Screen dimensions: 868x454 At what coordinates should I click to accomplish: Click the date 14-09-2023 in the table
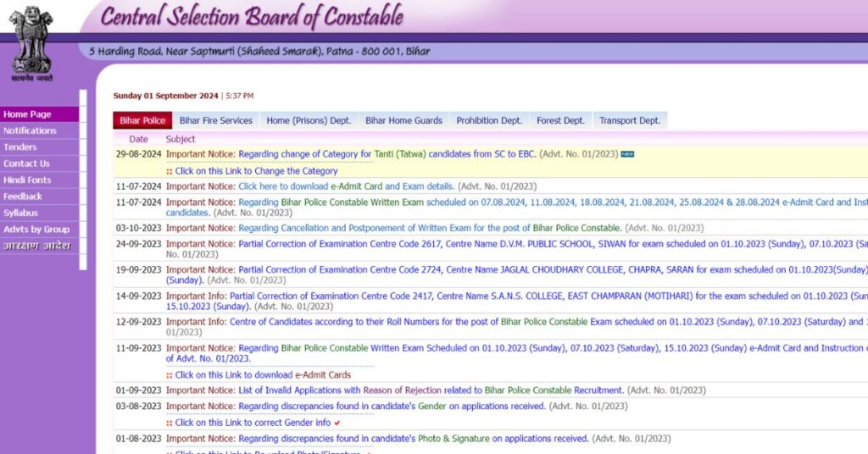[x=138, y=296]
